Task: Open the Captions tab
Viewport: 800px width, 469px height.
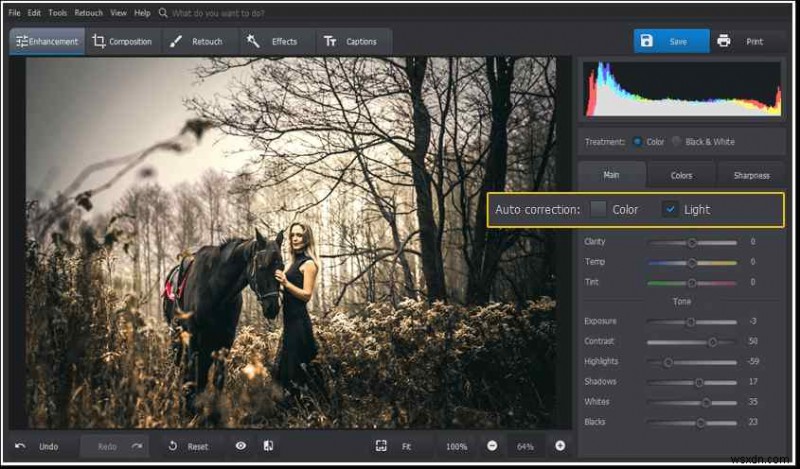Action: [x=354, y=41]
